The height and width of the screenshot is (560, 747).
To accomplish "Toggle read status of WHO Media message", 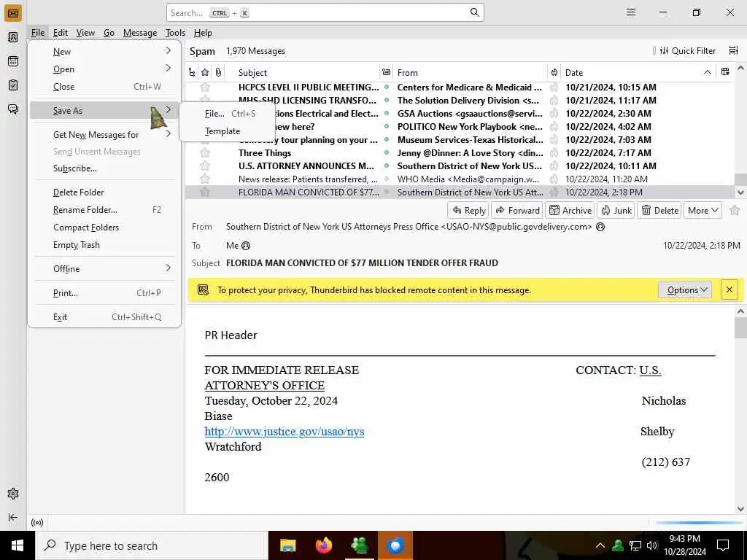I will click(387, 179).
